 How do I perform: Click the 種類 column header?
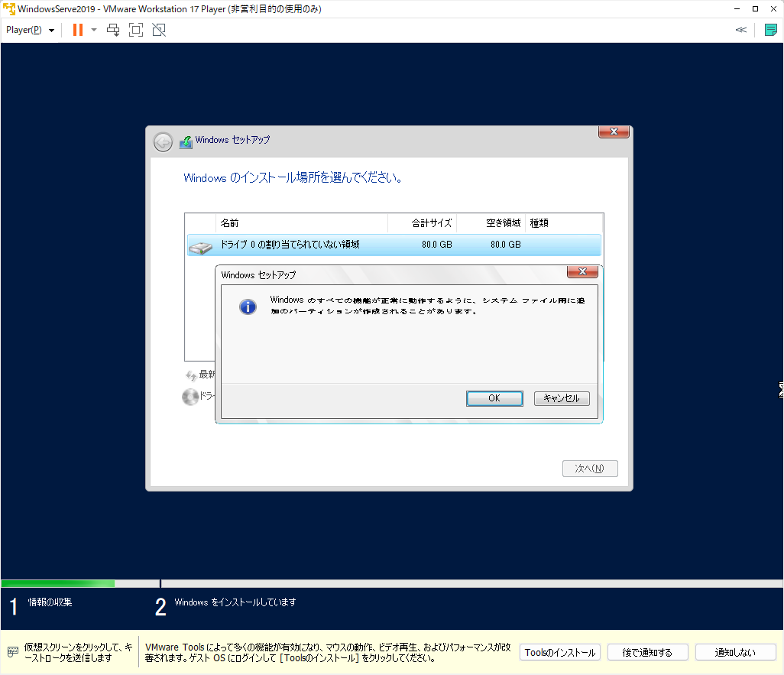pyautogui.click(x=564, y=223)
